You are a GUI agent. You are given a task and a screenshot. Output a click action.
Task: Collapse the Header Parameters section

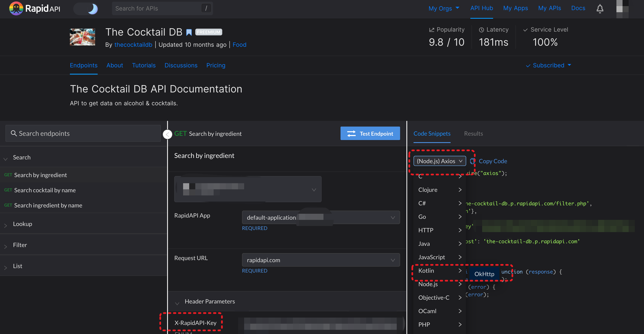click(x=177, y=303)
